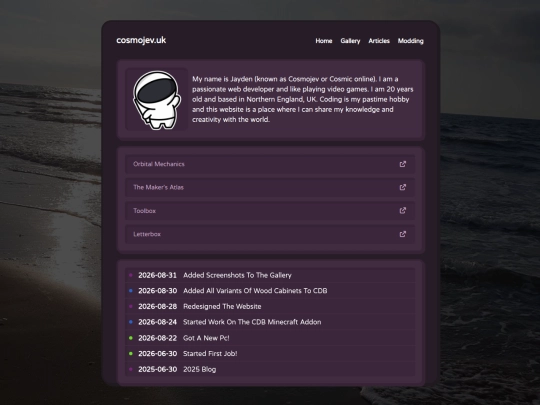
Task: Select 'Started First Job!' entry
Action: 210,354
